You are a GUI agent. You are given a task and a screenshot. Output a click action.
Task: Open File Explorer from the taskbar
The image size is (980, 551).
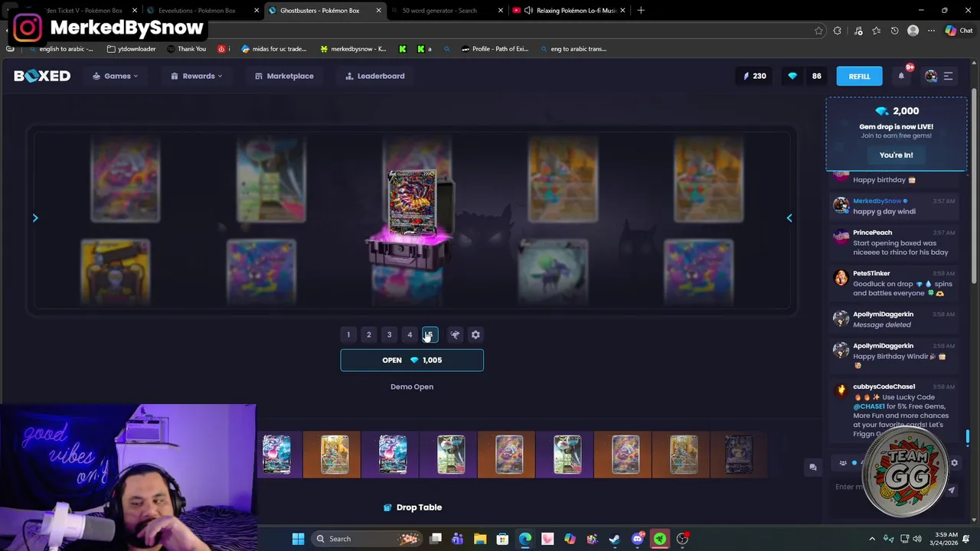(x=480, y=539)
